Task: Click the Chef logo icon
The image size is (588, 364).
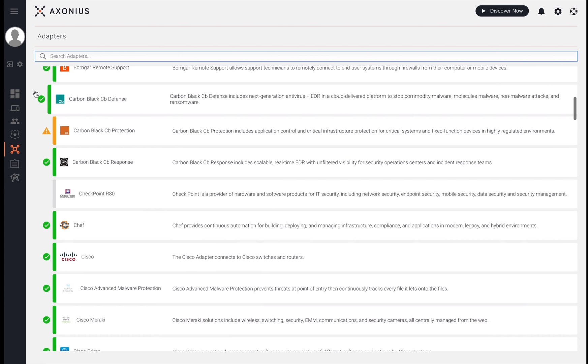Action: (x=65, y=225)
